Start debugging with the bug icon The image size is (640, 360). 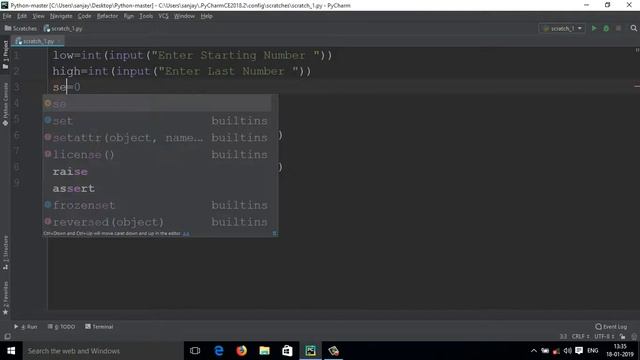pyautogui.click(x=607, y=29)
